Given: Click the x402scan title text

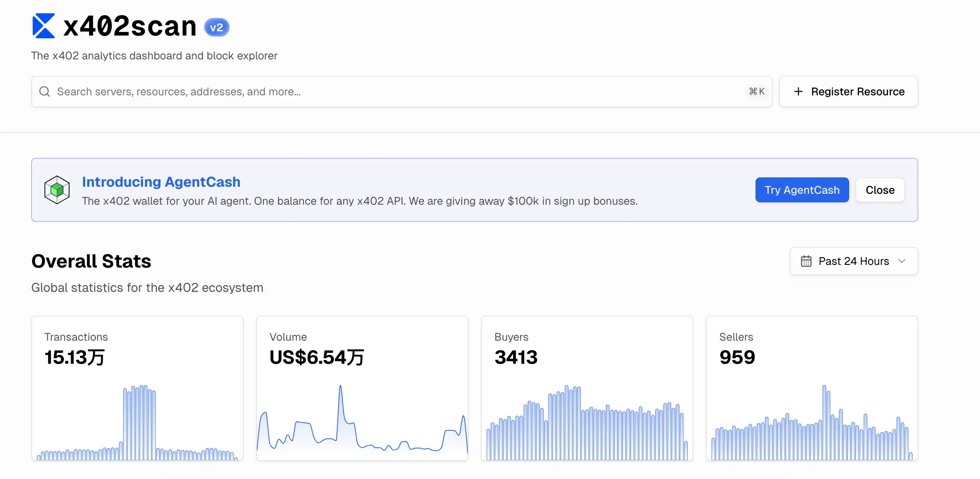Looking at the screenshot, I should pyautogui.click(x=130, y=27).
